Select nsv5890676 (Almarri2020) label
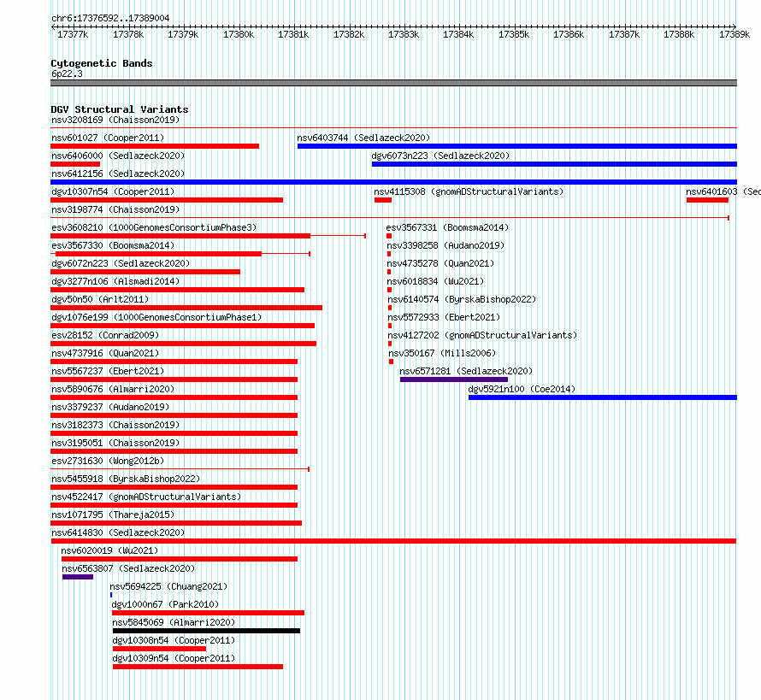The height and width of the screenshot is (700, 761). tap(113, 389)
